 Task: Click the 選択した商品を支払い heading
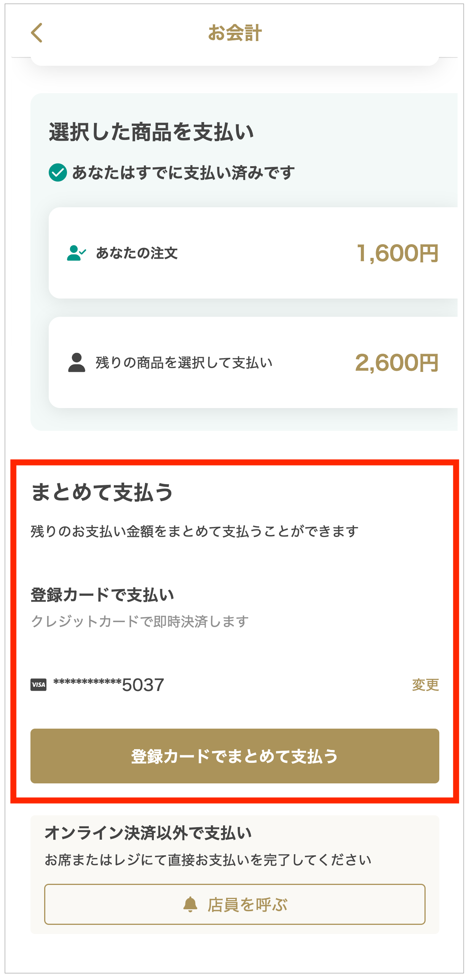pyautogui.click(x=152, y=132)
